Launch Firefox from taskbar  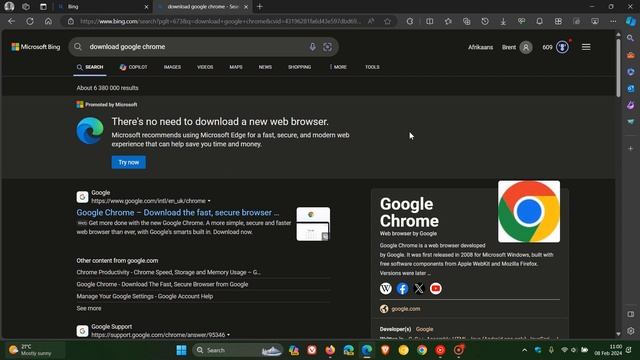coord(330,350)
